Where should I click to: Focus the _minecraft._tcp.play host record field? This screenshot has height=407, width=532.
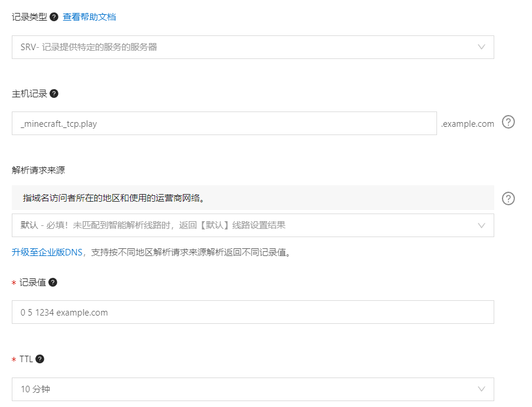[224, 123]
